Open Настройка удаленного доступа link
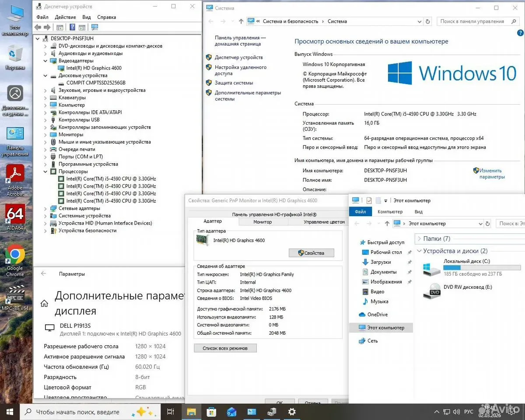Viewport: 525px width, 420px height. 240,70
